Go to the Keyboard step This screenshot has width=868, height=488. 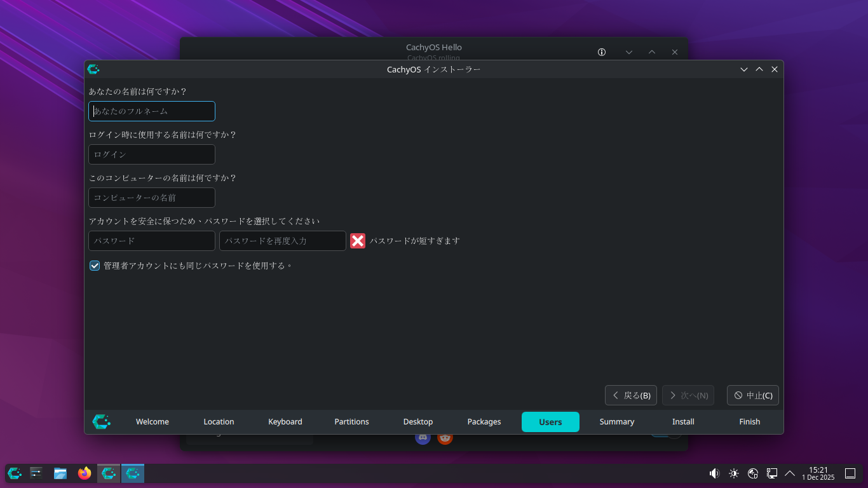[285, 422]
